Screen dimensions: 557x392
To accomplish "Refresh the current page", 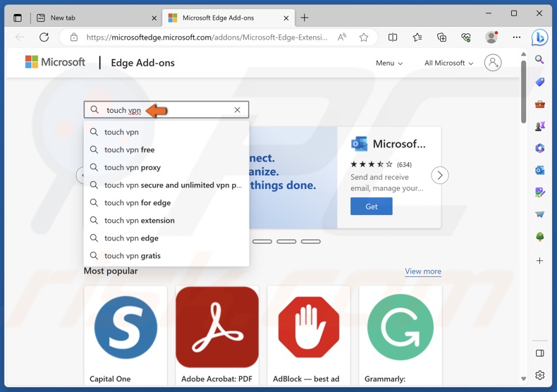I will (x=44, y=37).
